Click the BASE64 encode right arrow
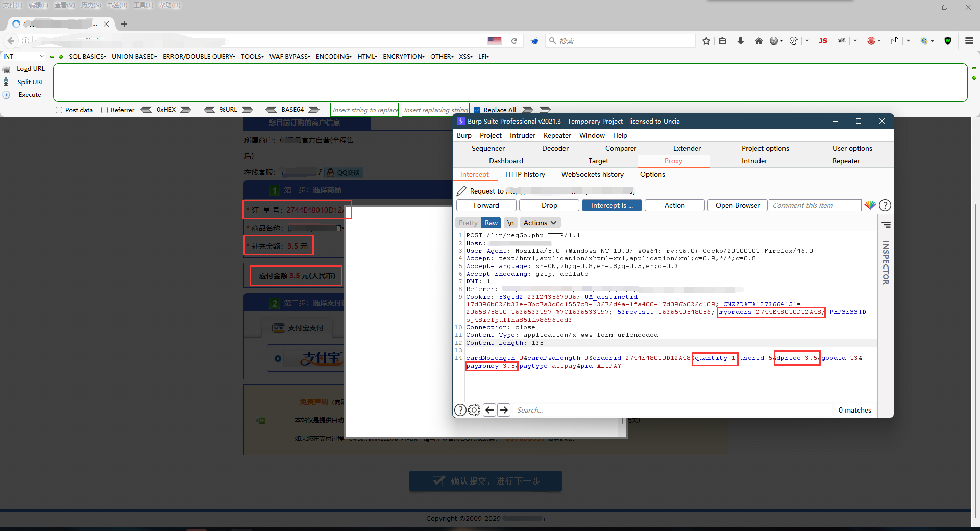 [x=314, y=110]
